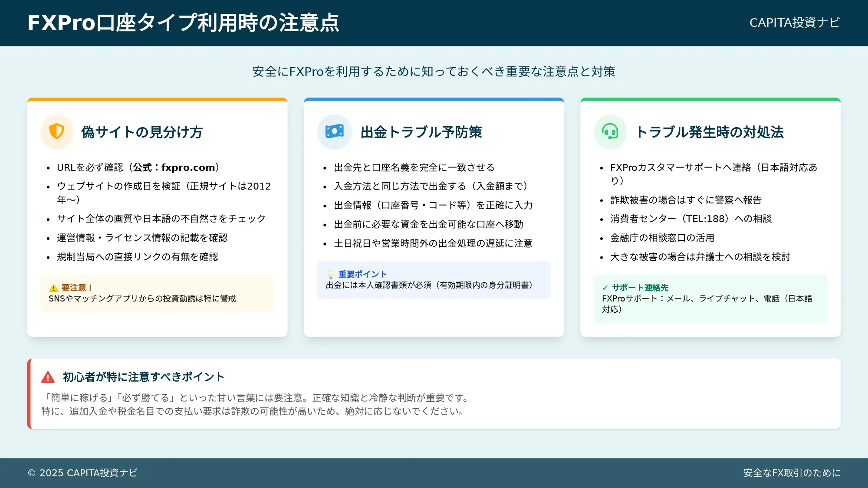This screenshot has width=868, height=488.
Task: Click the green headset support icon
Action: tap(610, 131)
